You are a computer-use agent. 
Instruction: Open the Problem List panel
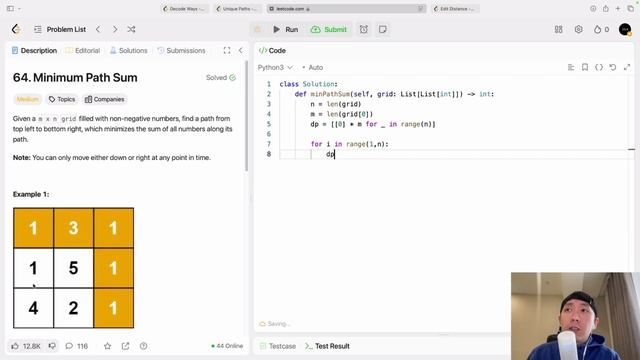pos(60,29)
